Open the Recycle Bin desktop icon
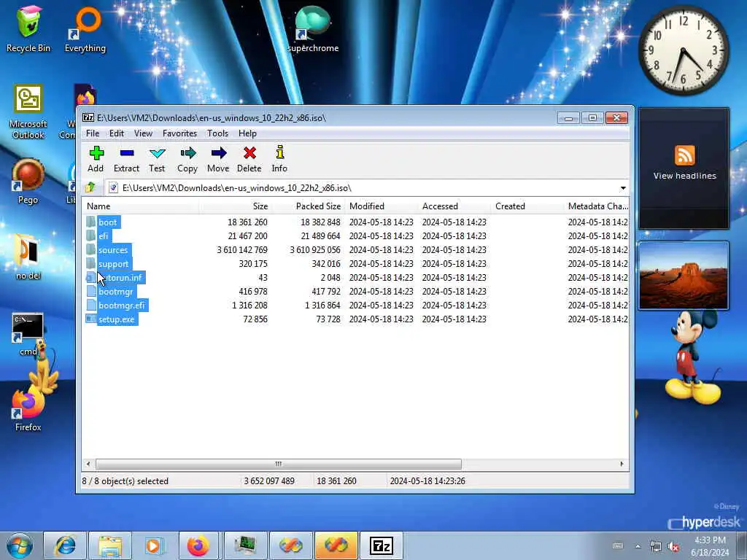 click(x=28, y=28)
